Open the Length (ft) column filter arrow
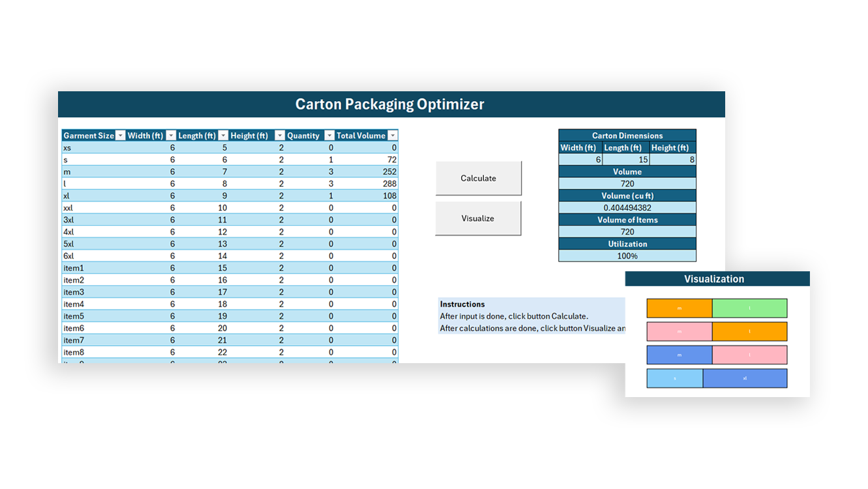The image size is (868, 489). pyautogui.click(x=223, y=136)
